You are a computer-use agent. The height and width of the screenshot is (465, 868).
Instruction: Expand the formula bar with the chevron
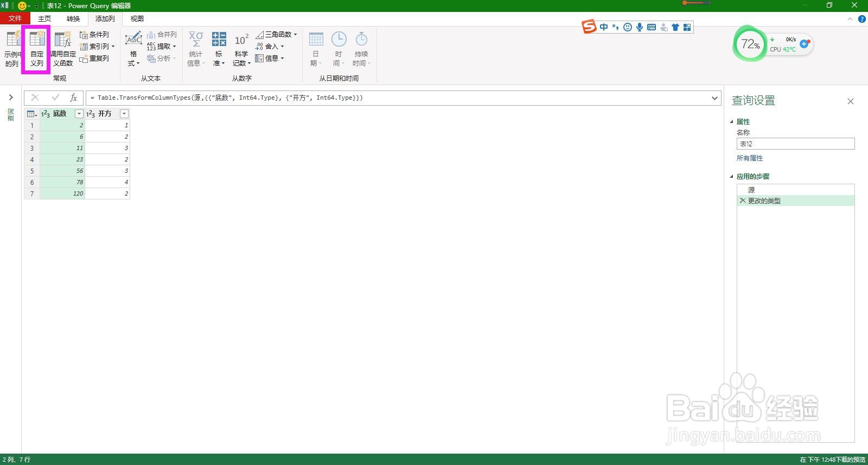714,98
